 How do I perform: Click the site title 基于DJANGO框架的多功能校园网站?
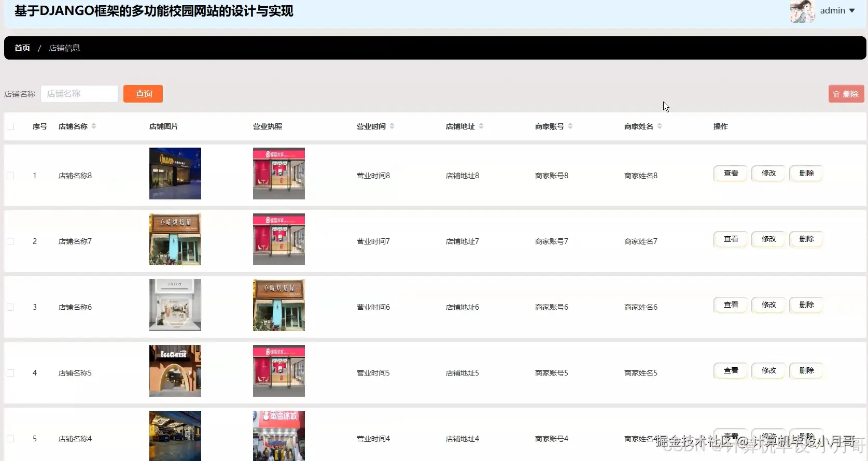154,11
